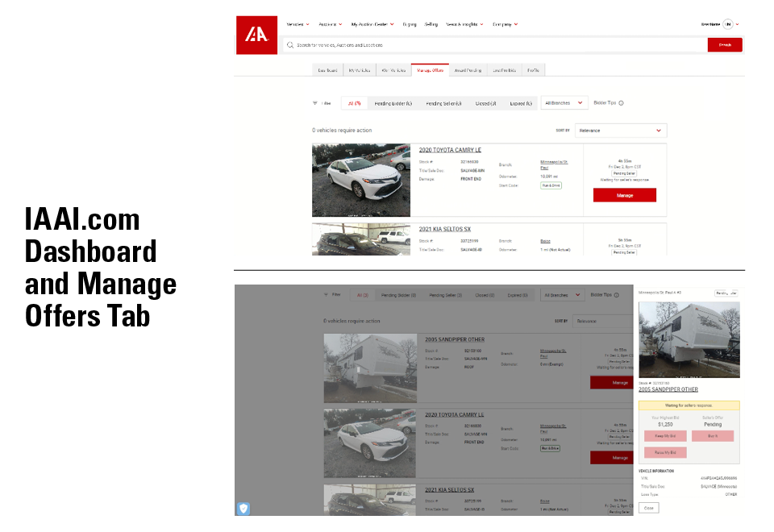774x532 pixels.
Task: Open the 2020 Toyota Camry LE link in upper screenshot
Action: tap(450, 150)
